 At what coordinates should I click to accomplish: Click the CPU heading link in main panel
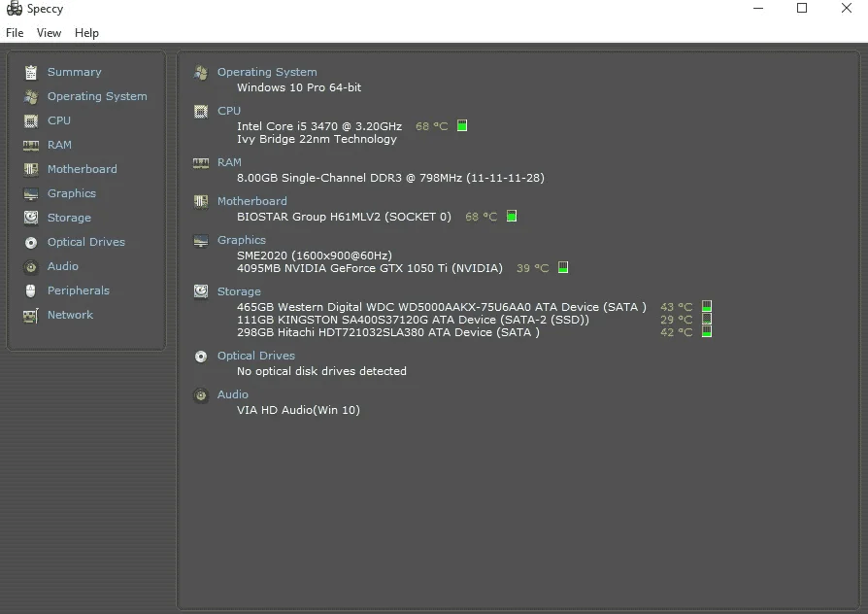click(x=229, y=111)
